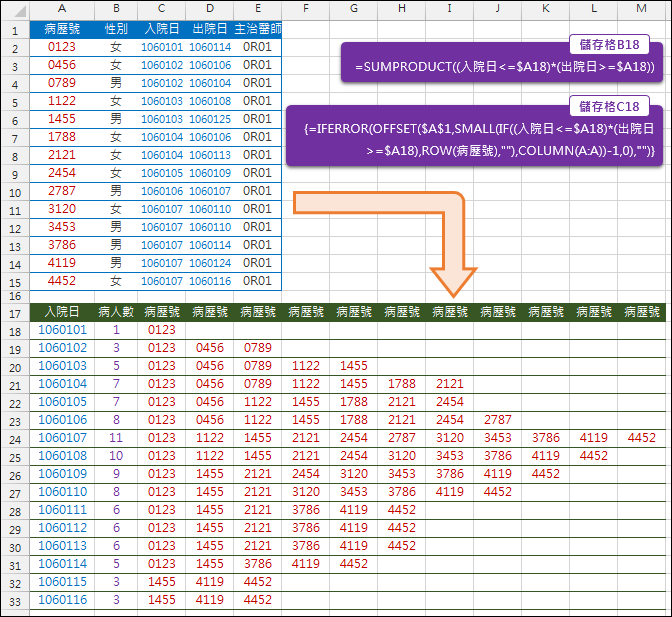The image size is (672, 617).
Task: Click cell D6 with 1060125
Action: [x=210, y=119]
